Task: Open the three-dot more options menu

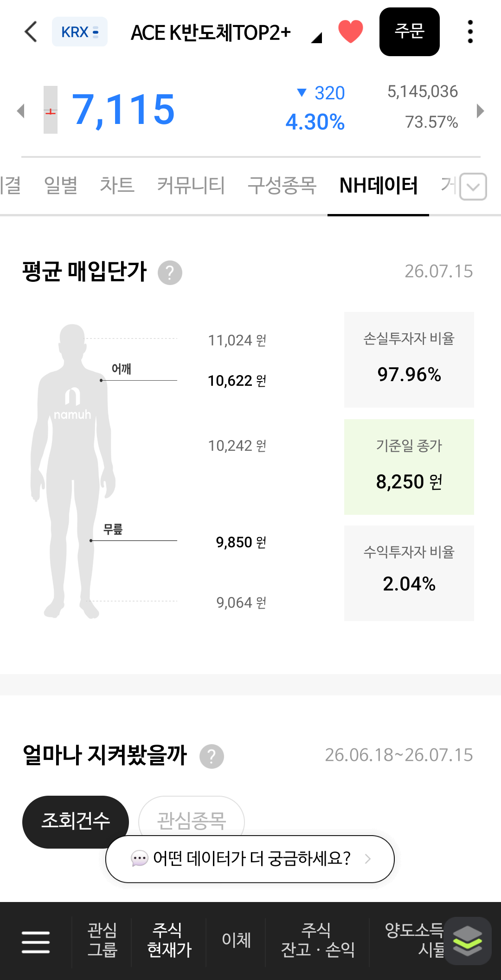Action: click(x=470, y=32)
